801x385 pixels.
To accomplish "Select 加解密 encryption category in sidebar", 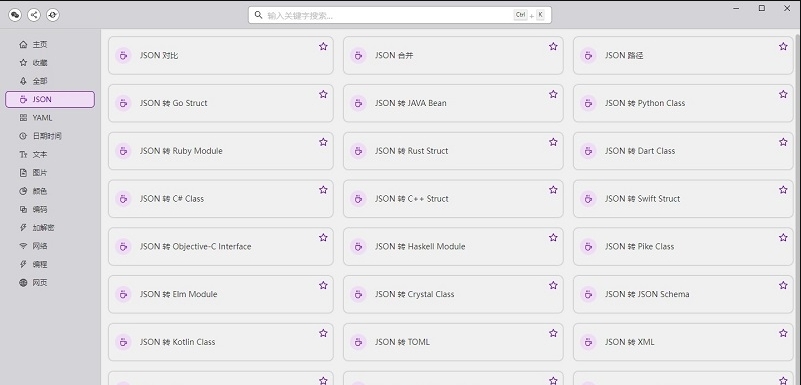I will (50, 228).
